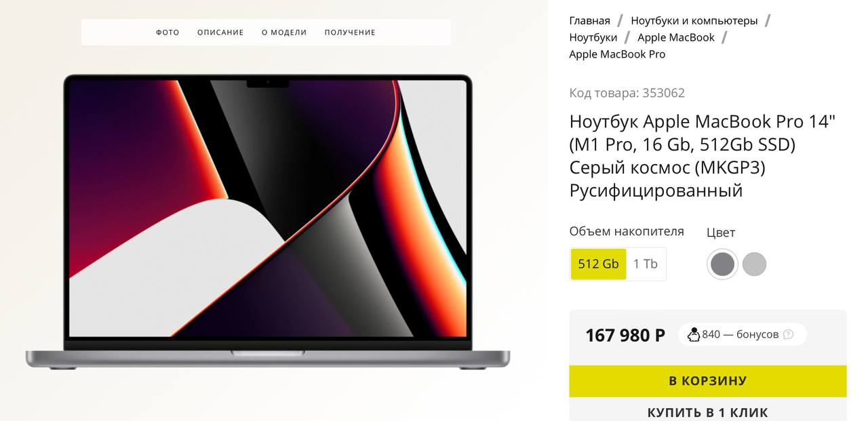Open the Главная breadcrumb link

pyautogui.click(x=589, y=20)
